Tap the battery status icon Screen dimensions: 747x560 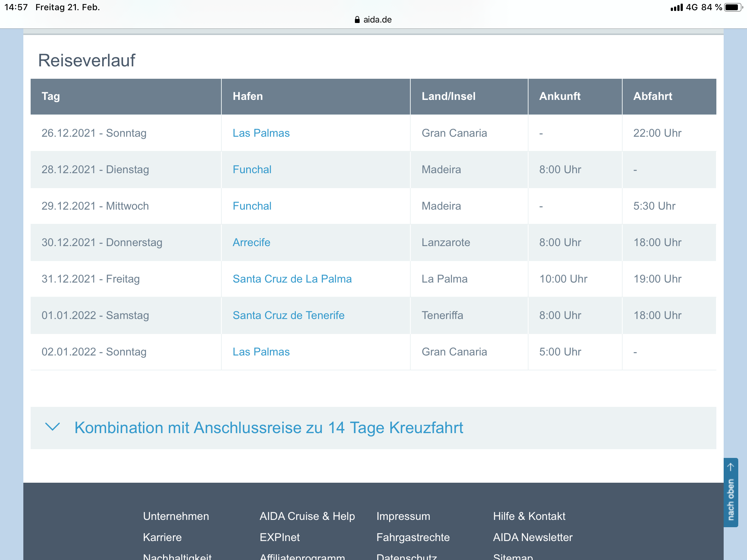pyautogui.click(x=733, y=7)
